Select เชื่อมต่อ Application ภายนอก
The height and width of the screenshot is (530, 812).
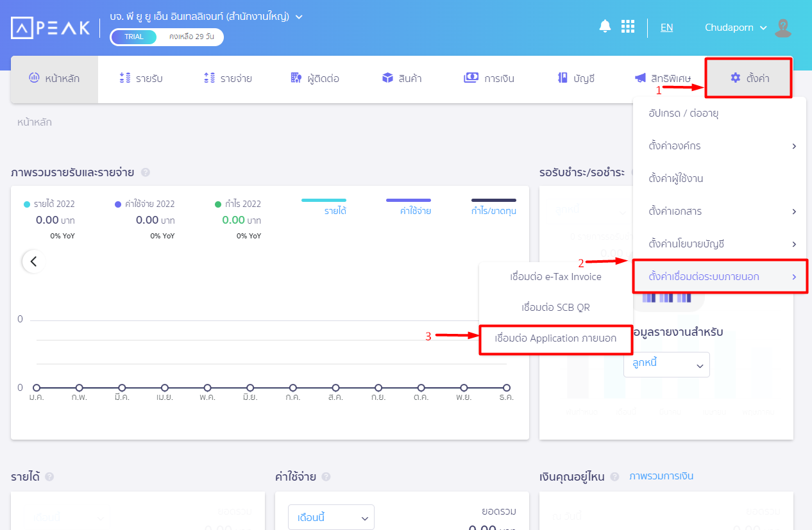click(x=556, y=338)
